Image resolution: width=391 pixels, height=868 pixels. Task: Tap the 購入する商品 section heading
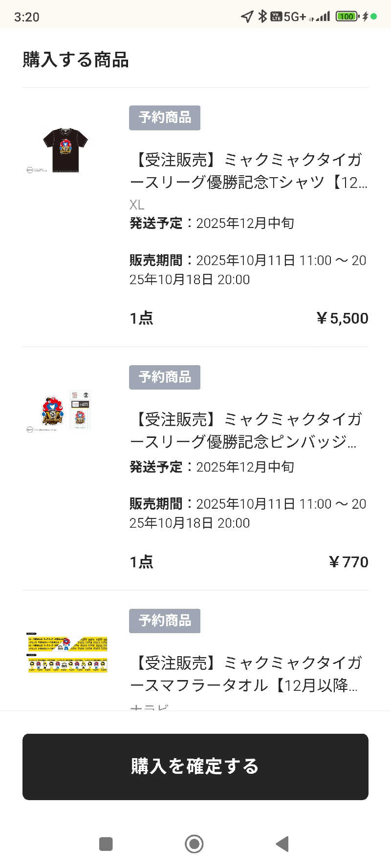[76, 60]
